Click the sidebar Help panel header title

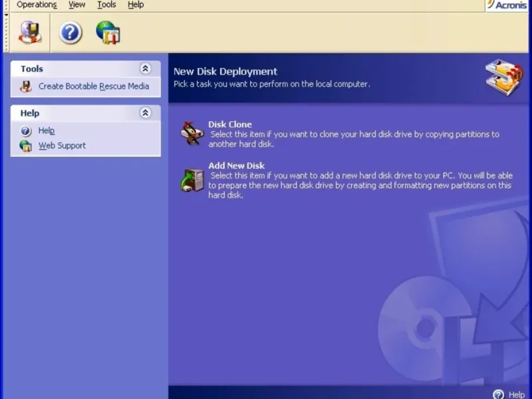30,113
